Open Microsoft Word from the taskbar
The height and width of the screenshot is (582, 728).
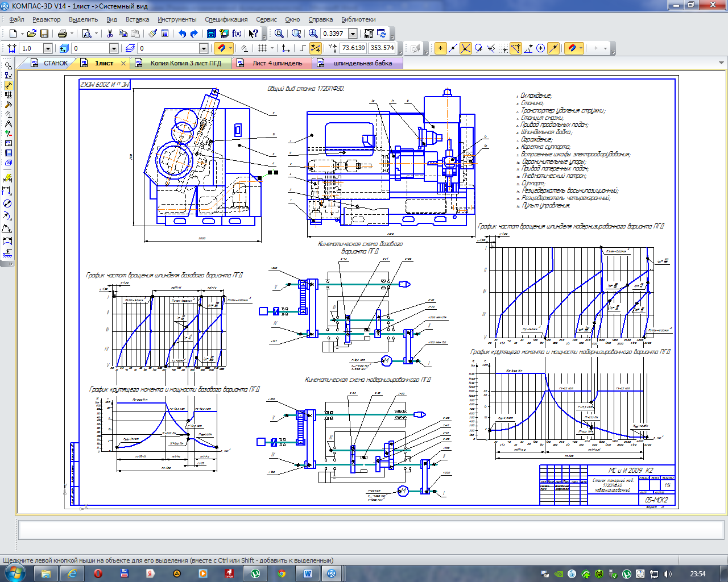tap(308, 573)
